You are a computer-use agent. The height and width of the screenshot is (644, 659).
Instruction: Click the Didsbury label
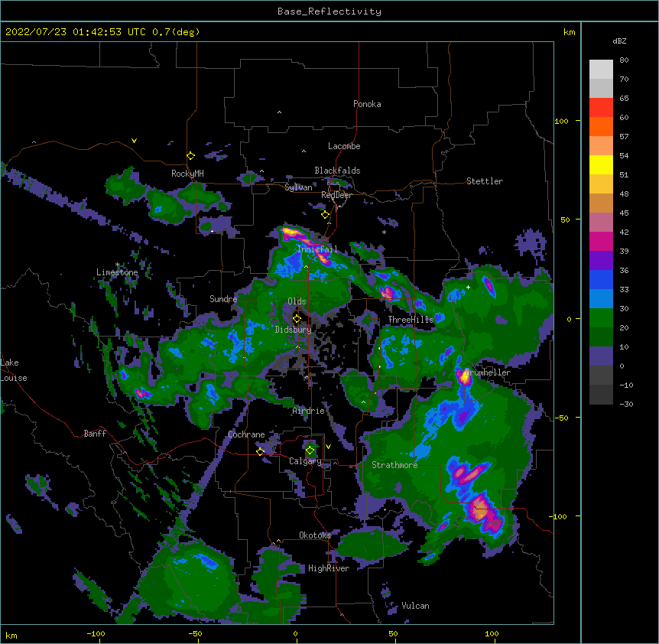click(293, 330)
